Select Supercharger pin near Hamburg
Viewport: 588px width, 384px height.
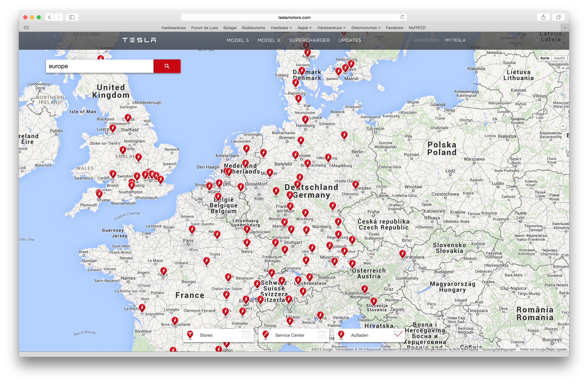(x=305, y=120)
